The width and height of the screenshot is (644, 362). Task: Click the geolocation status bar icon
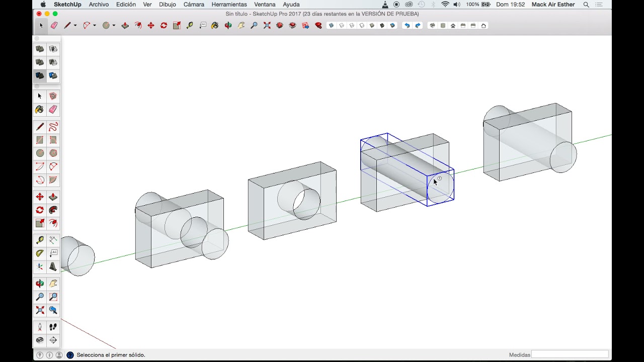[40, 355]
